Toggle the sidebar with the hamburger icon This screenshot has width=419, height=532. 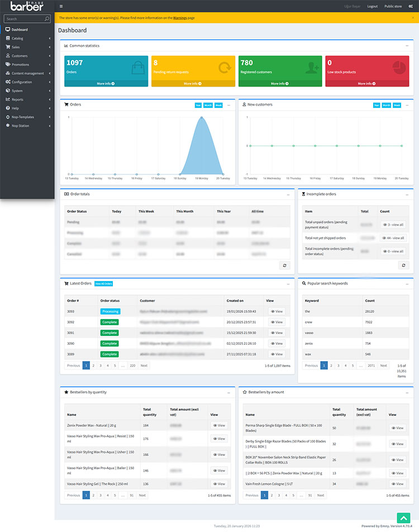tap(61, 6)
